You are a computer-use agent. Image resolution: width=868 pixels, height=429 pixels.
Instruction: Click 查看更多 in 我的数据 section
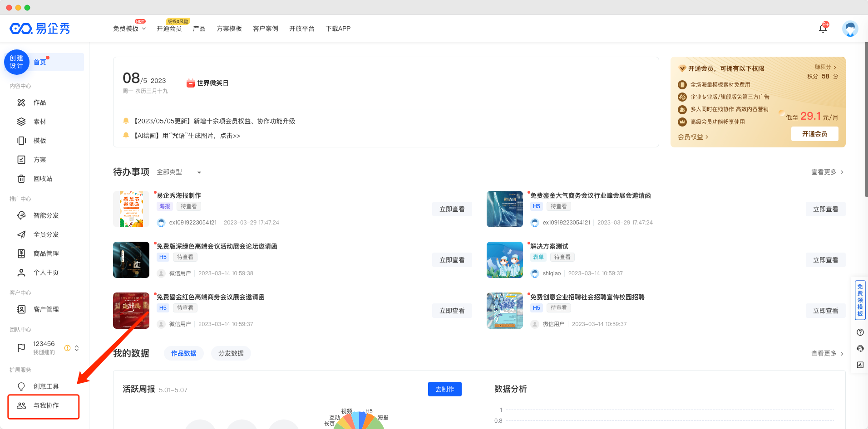point(827,354)
